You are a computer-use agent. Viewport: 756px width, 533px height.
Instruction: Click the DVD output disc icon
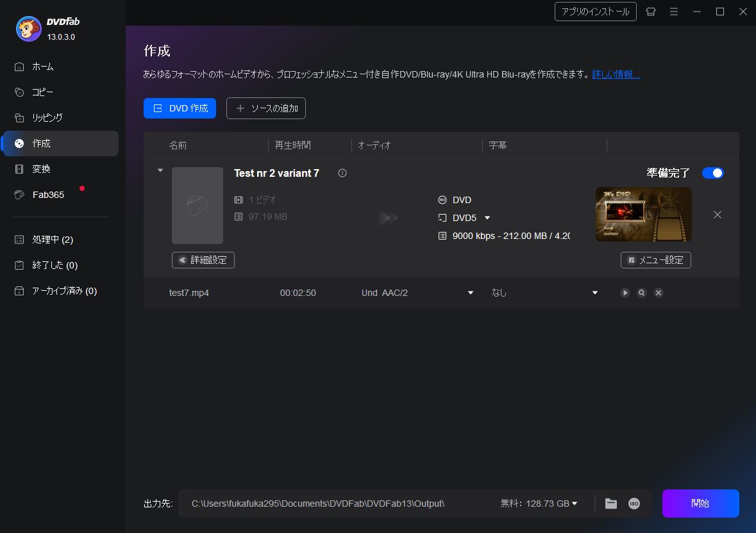click(442, 200)
